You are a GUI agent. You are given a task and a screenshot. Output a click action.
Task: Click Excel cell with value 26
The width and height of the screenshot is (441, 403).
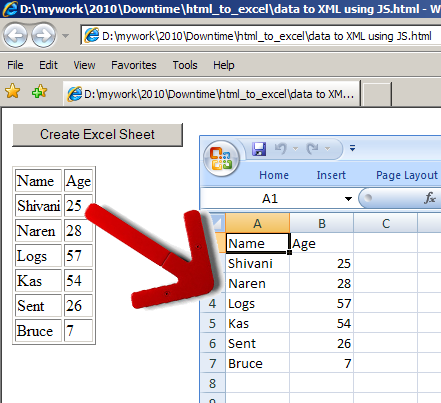[322, 343]
